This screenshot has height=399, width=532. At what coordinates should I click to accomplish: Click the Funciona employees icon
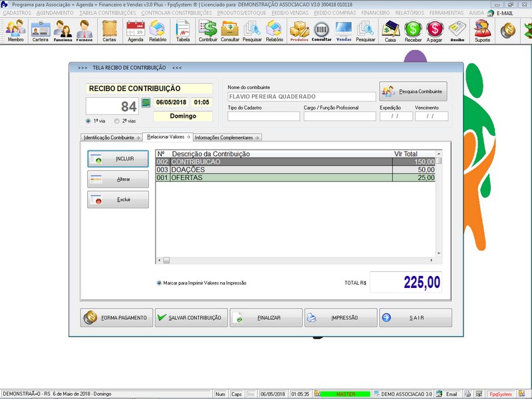pyautogui.click(x=63, y=31)
